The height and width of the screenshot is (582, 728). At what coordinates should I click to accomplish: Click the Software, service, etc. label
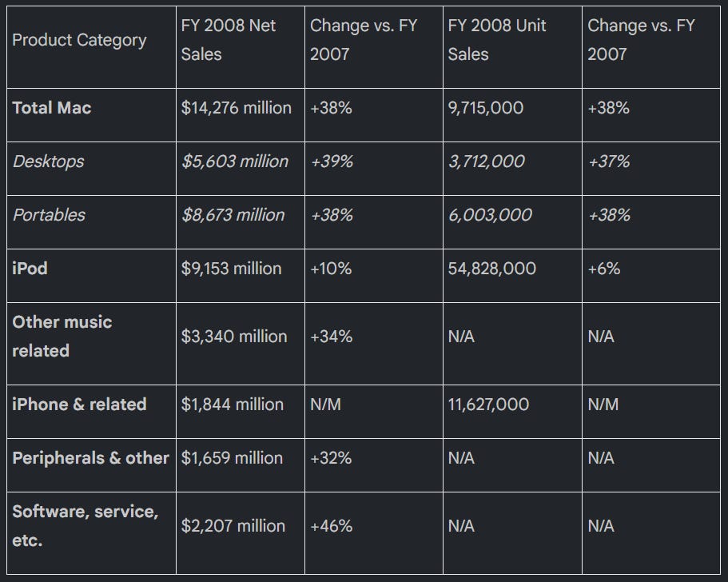(86, 526)
